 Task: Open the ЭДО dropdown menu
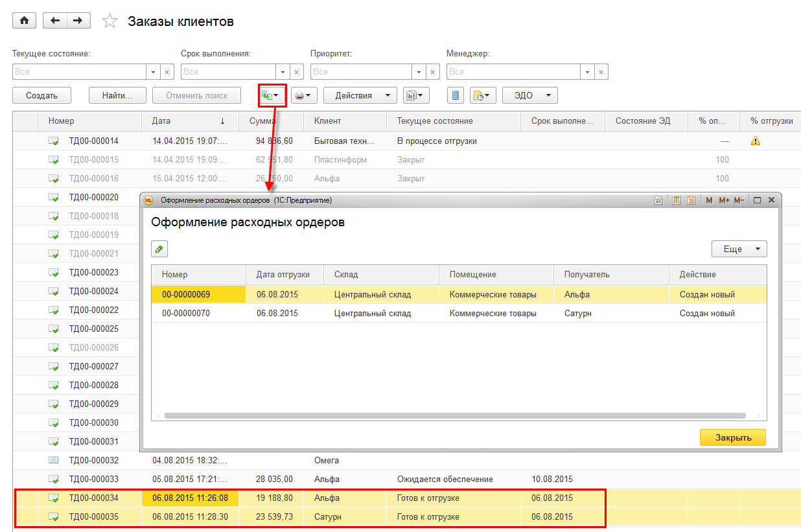[530, 95]
